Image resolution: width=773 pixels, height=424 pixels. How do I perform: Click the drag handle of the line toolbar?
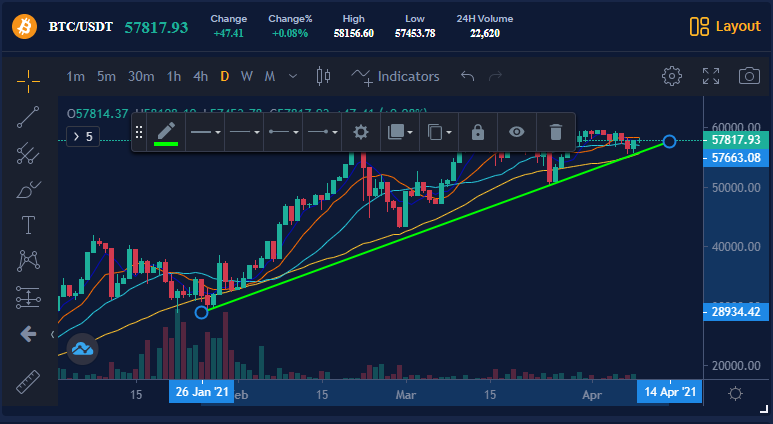pyautogui.click(x=139, y=132)
